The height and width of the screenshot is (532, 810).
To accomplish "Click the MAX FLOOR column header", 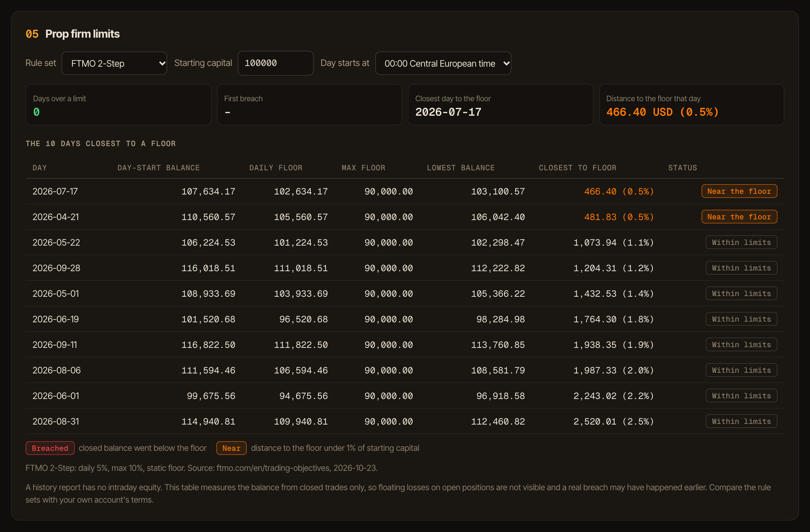I will [x=363, y=168].
